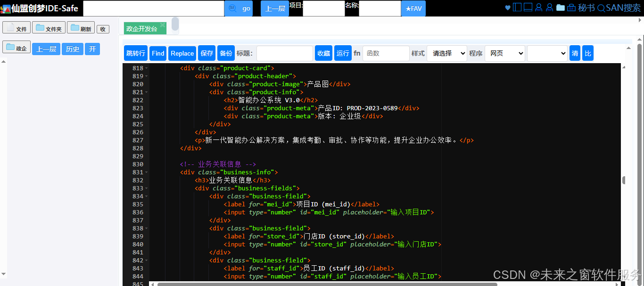Click line number 830 in gutter
The height and width of the screenshot is (286, 644).
point(138,164)
